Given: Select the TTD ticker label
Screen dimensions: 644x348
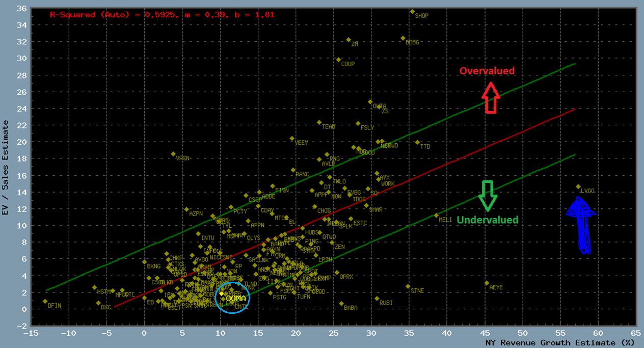Looking at the screenshot, I should [425, 147].
